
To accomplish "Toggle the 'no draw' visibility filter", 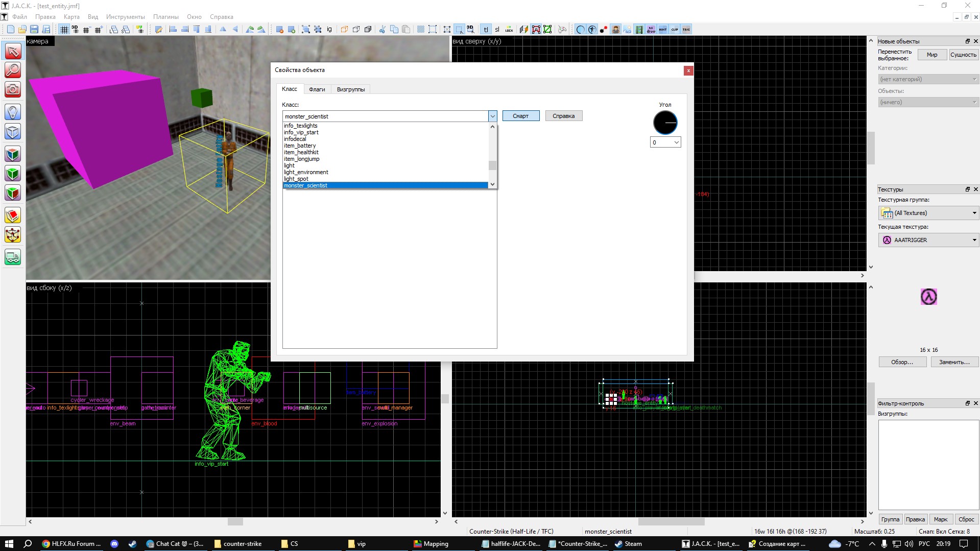I will (x=651, y=30).
